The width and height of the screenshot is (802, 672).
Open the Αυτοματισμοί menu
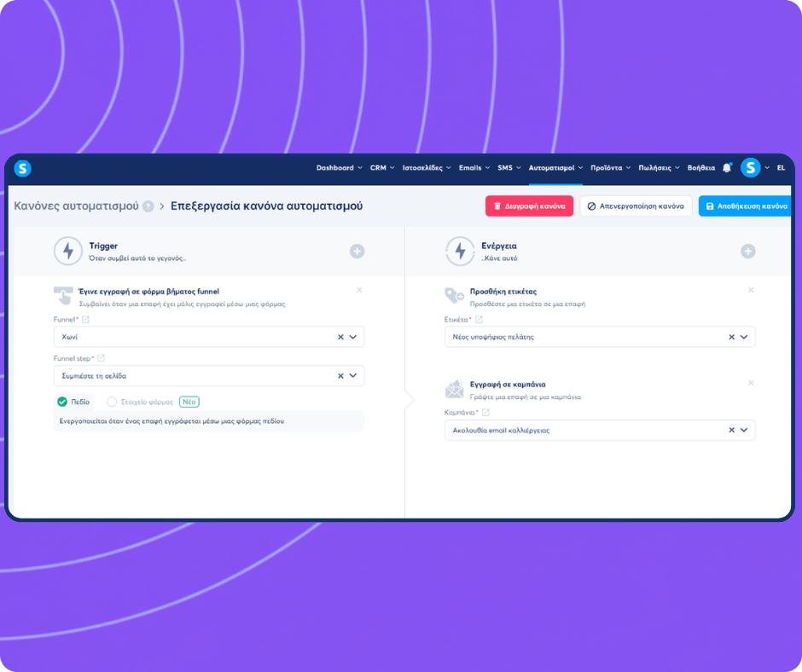555,168
